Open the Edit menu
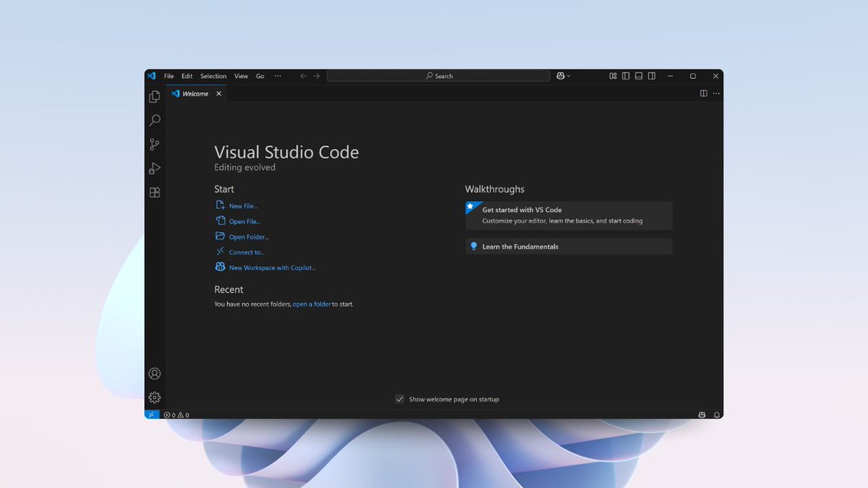Viewport: 868px width, 488px height. pyautogui.click(x=187, y=76)
